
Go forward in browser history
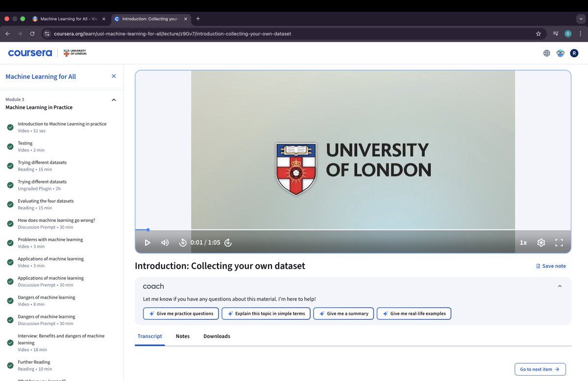point(20,34)
